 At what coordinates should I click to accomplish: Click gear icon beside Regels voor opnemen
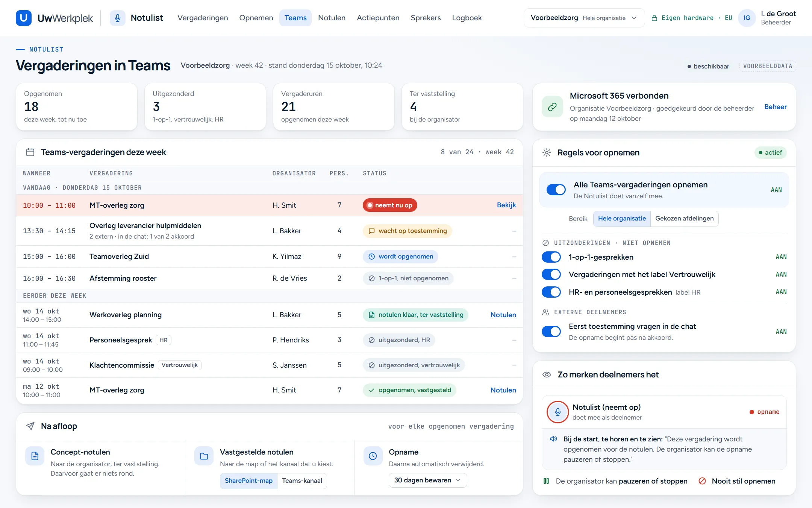(x=547, y=152)
